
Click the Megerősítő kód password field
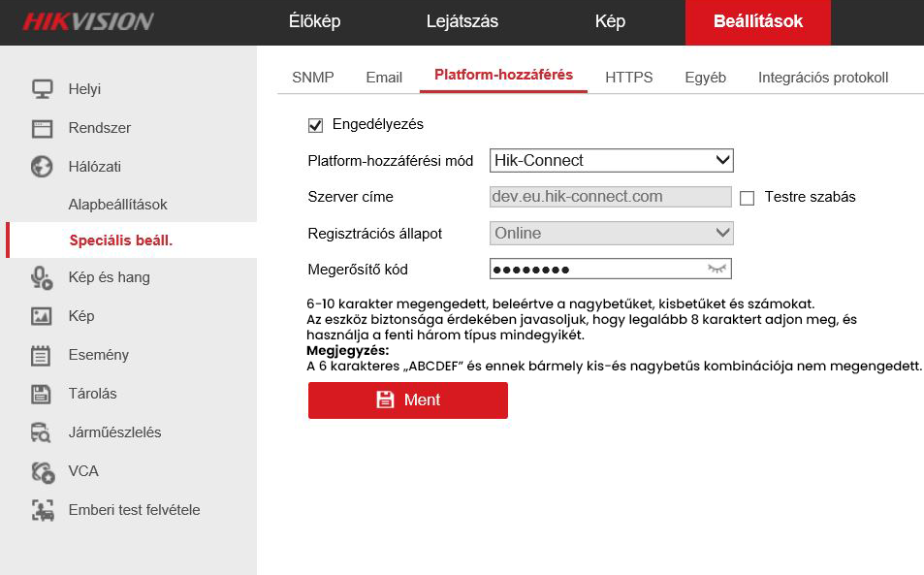coord(611,270)
